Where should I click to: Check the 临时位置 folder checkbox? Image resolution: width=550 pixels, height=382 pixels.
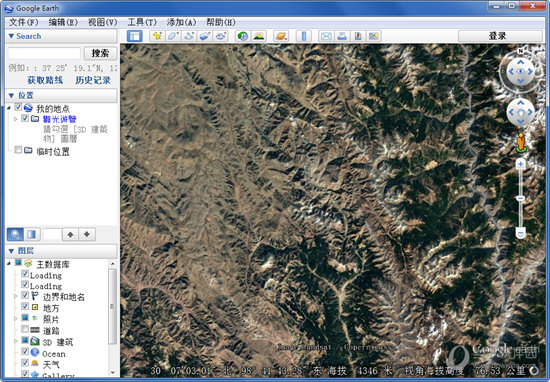click(18, 150)
